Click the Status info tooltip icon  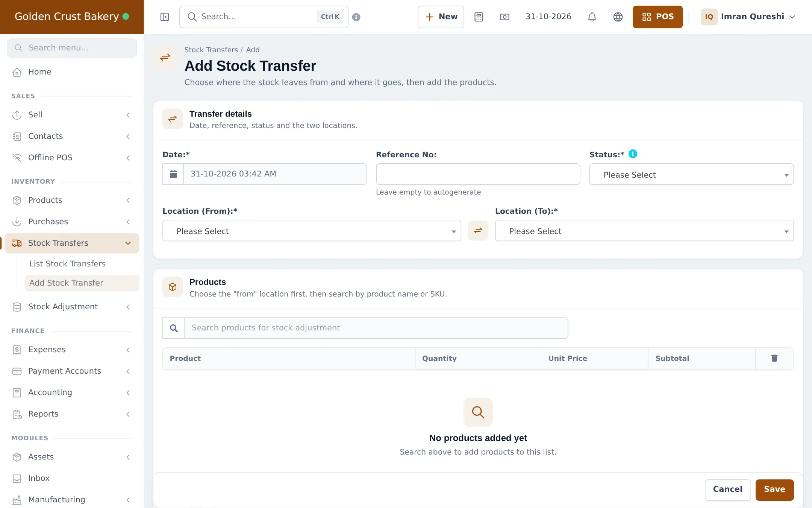633,154
